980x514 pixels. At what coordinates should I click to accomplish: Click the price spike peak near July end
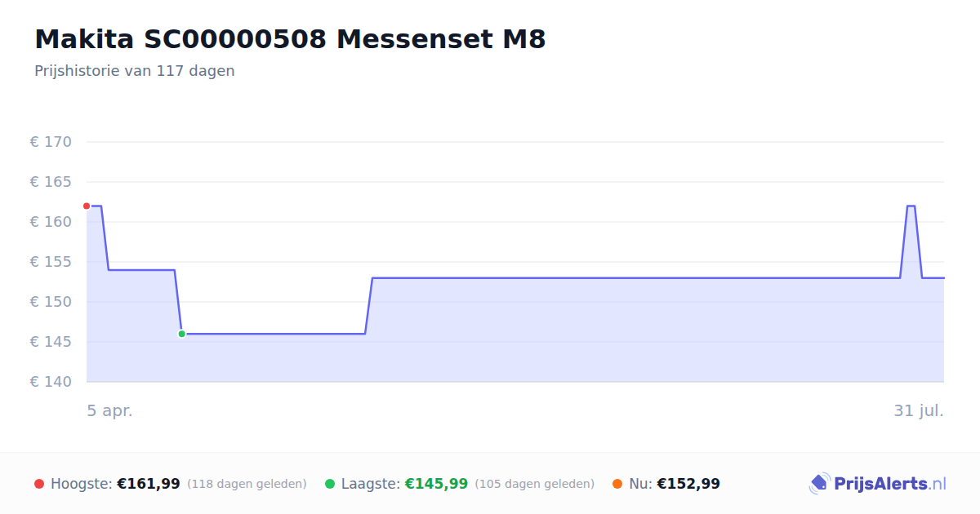(911, 206)
